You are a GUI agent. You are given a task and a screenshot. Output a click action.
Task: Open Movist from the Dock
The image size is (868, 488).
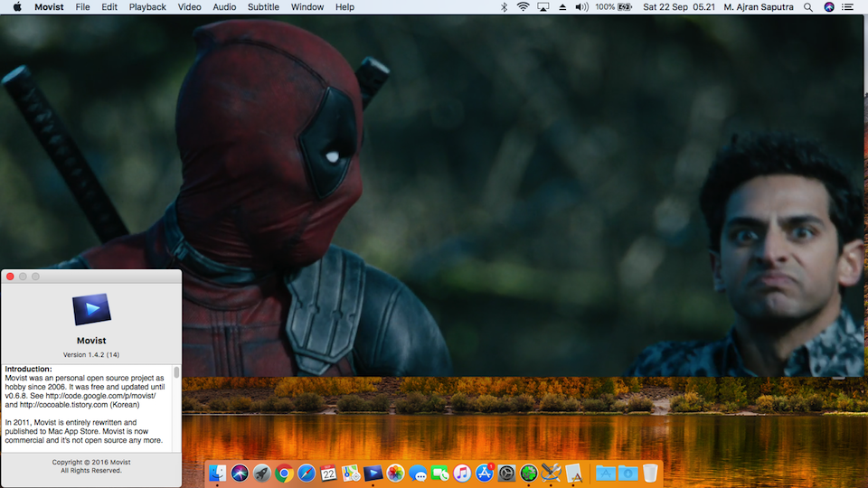373,473
